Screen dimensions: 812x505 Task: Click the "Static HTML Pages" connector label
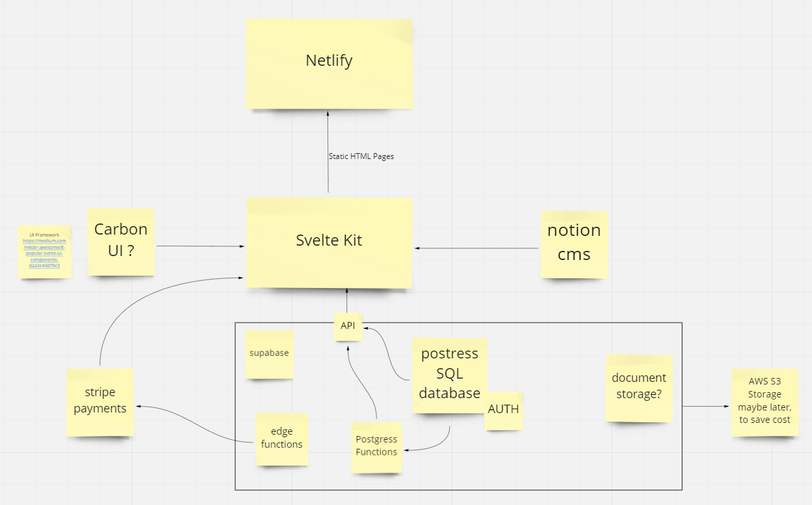(x=361, y=156)
